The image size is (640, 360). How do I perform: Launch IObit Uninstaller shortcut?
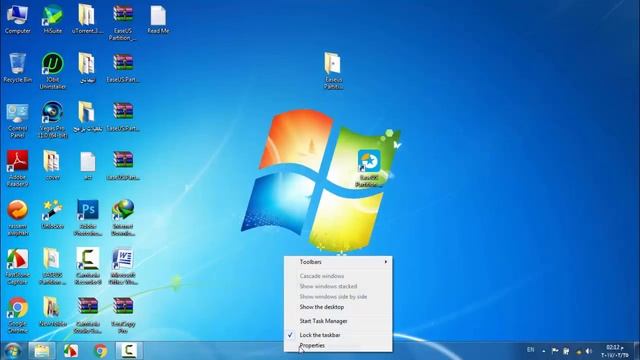tap(53, 71)
